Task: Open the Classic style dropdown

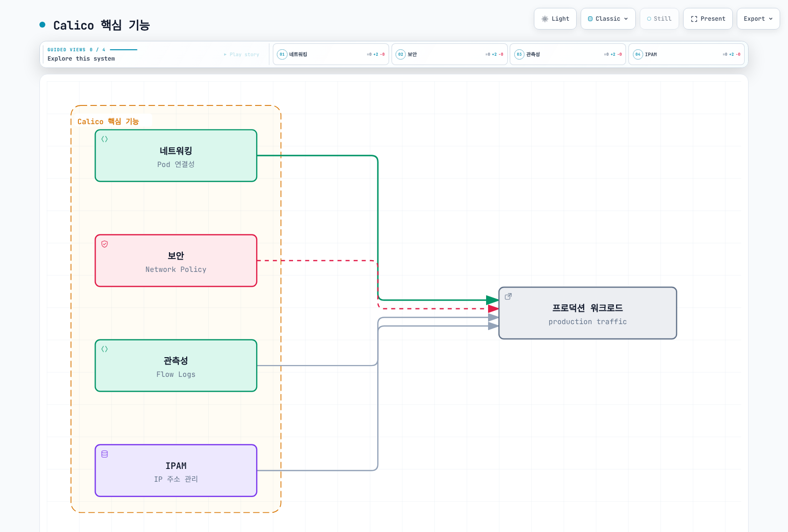Action: pyautogui.click(x=608, y=19)
